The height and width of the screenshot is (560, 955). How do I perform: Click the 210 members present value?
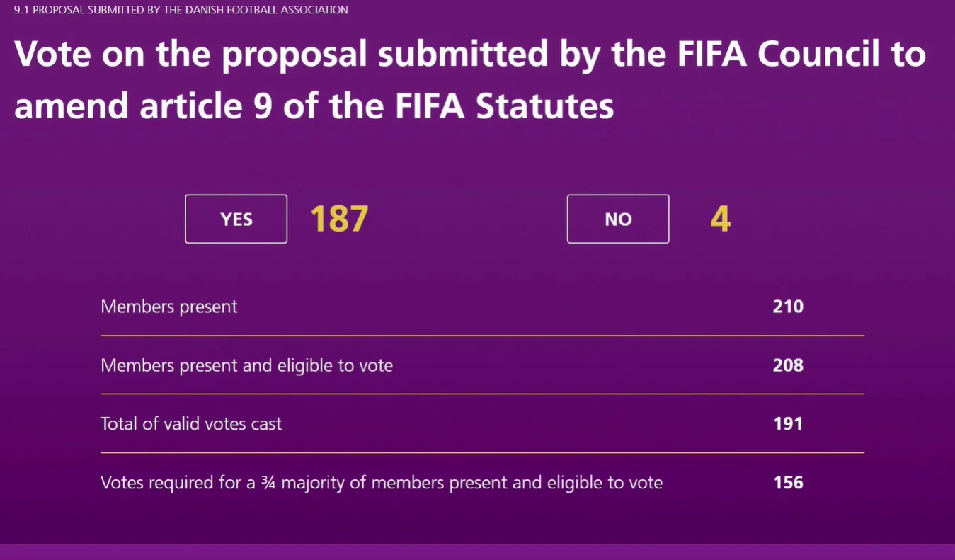[x=788, y=307]
